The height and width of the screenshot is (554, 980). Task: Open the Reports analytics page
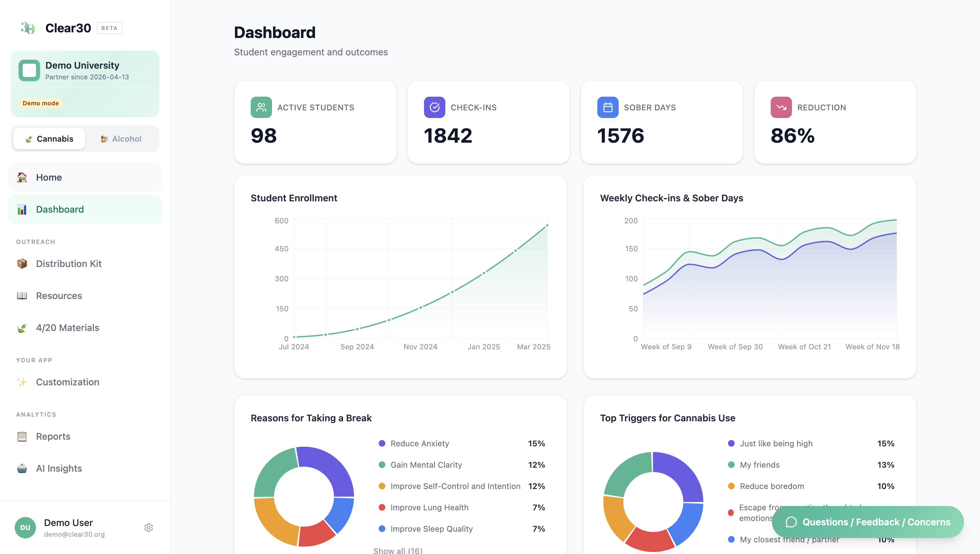[x=53, y=436]
